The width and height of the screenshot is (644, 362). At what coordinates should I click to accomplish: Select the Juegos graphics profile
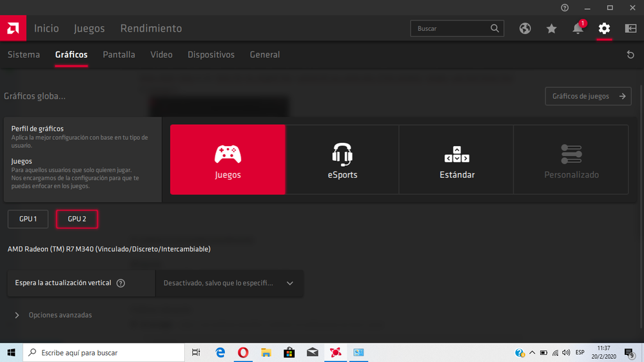228,160
